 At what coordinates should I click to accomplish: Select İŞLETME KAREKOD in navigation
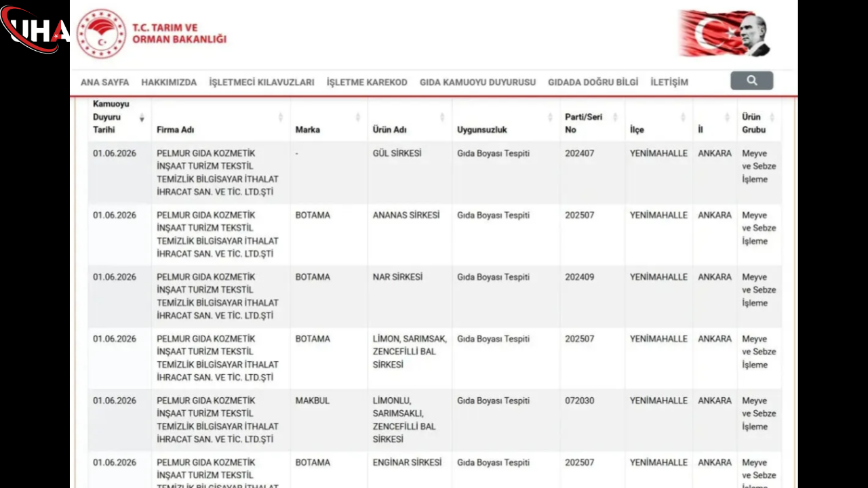coord(367,82)
